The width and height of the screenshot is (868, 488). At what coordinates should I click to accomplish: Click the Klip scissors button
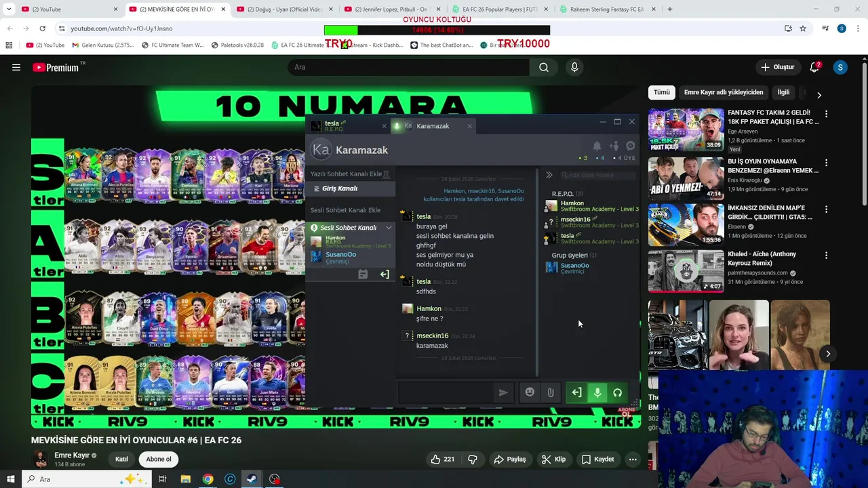click(x=553, y=460)
